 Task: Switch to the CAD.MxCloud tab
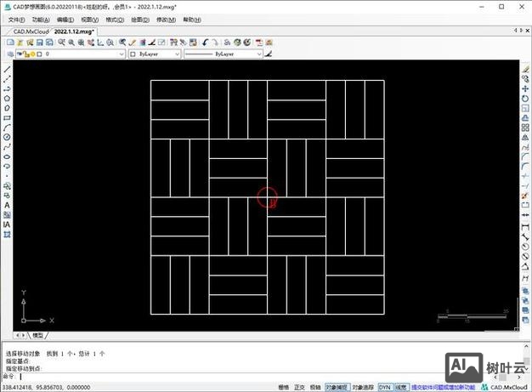pos(28,31)
